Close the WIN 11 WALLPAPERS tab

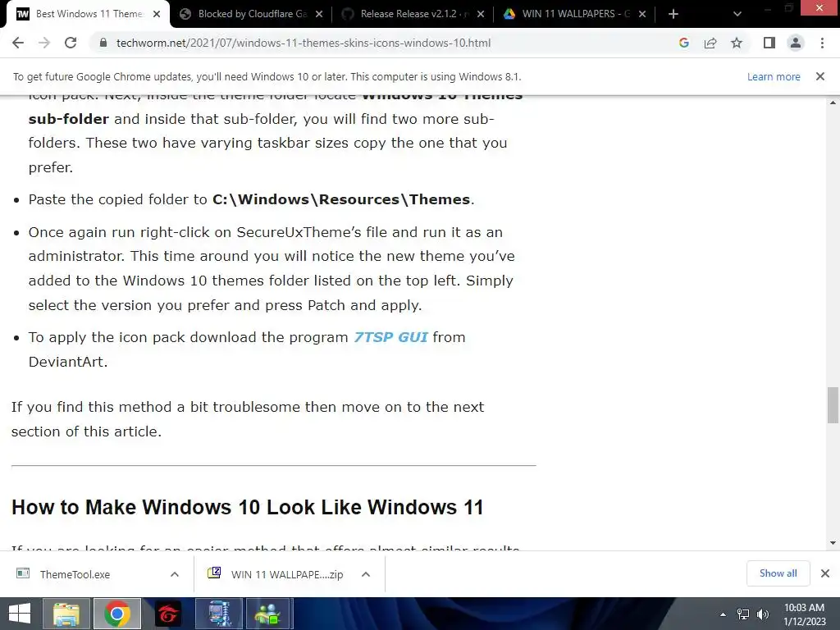[642, 14]
